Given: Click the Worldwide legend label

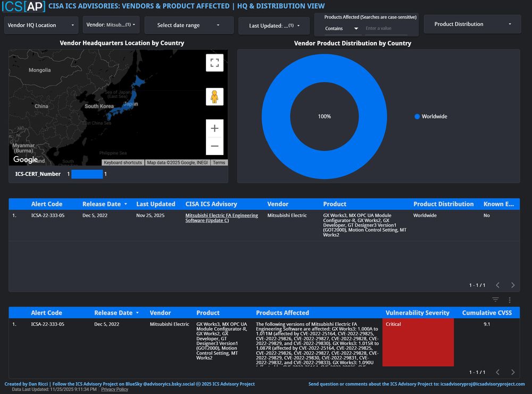Looking at the screenshot, I should pyautogui.click(x=434, y=117).
